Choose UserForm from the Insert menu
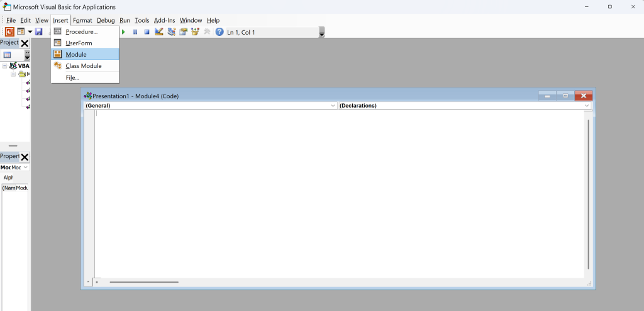 click(85, 43)
